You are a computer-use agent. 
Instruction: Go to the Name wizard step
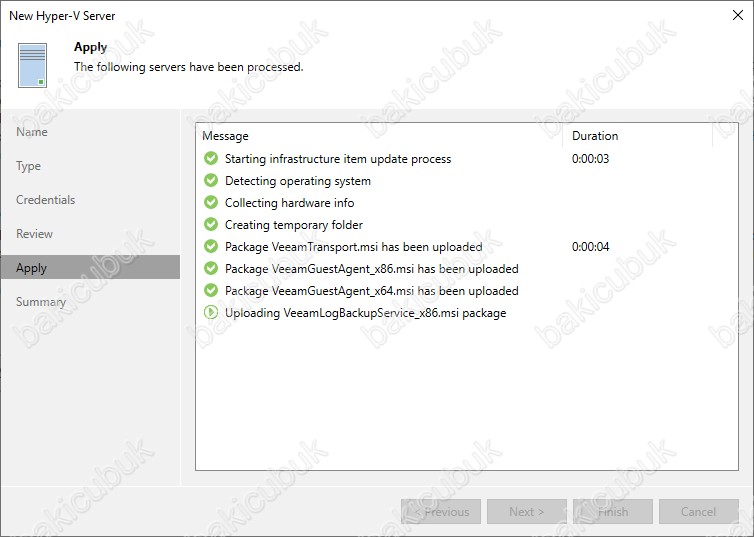32,132
